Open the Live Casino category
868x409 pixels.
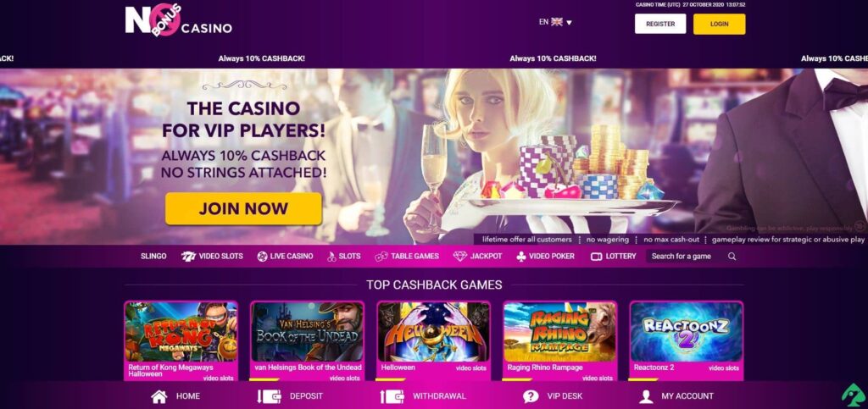pyautogui.click(x=285, y=257)
